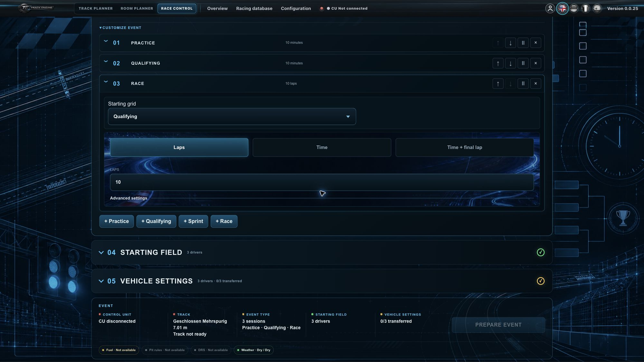Viewport: 644px width, 362px height.
Task: Click the 10 laps label on Race row
Action: pyautogui.click(x=291, y=84)
